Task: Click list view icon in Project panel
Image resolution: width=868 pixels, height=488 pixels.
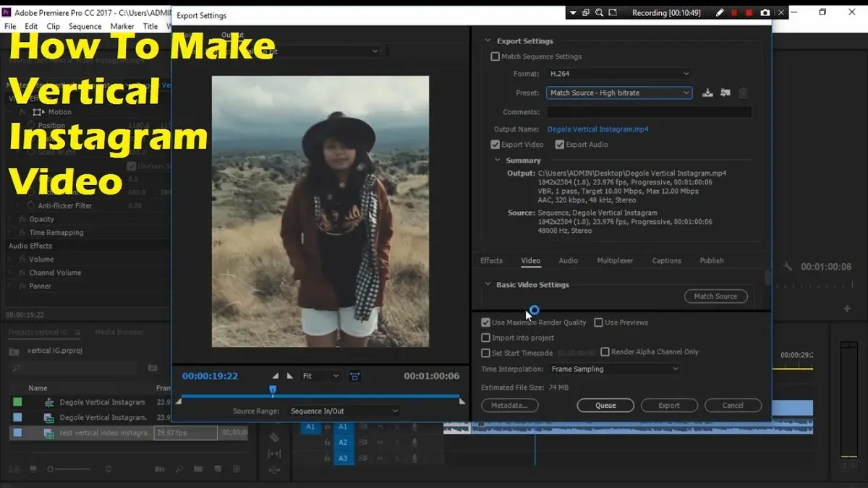Action: [x=13, y=468]
